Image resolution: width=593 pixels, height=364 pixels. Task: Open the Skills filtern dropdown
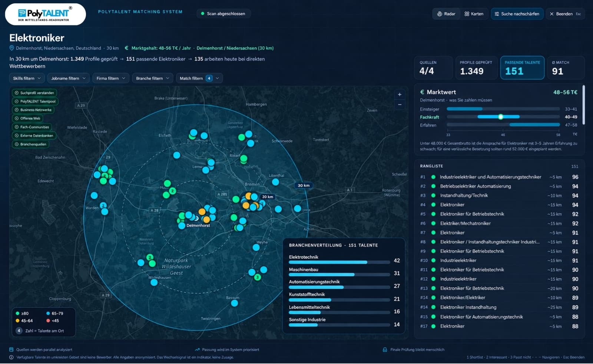(27, 78)
